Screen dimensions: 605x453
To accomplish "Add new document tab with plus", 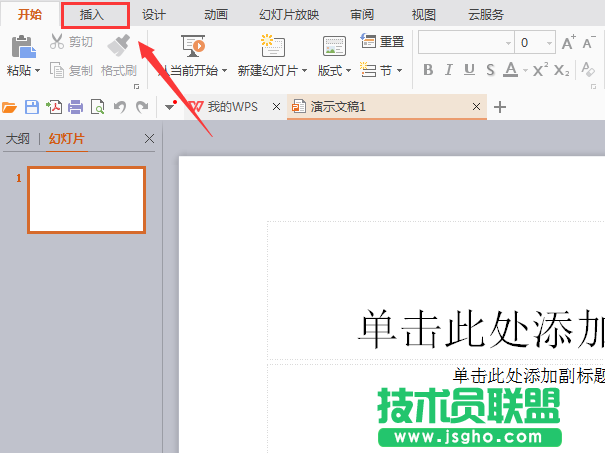I will [500, 107].
